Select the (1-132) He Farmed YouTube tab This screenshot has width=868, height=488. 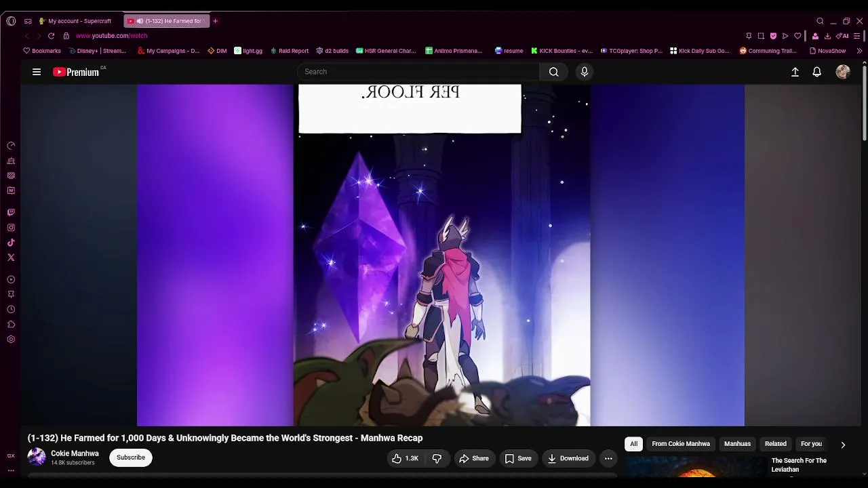point(167,21)
